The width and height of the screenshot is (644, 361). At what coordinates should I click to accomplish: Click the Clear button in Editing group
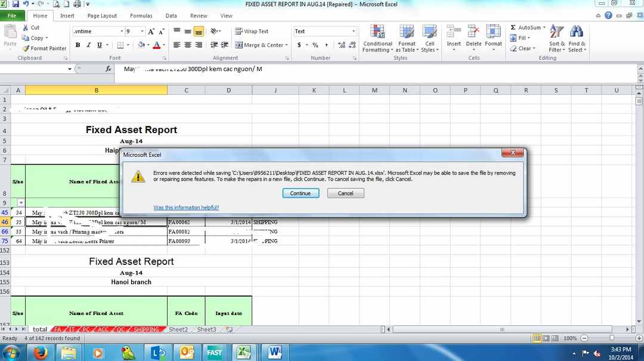tap(522, 48)
